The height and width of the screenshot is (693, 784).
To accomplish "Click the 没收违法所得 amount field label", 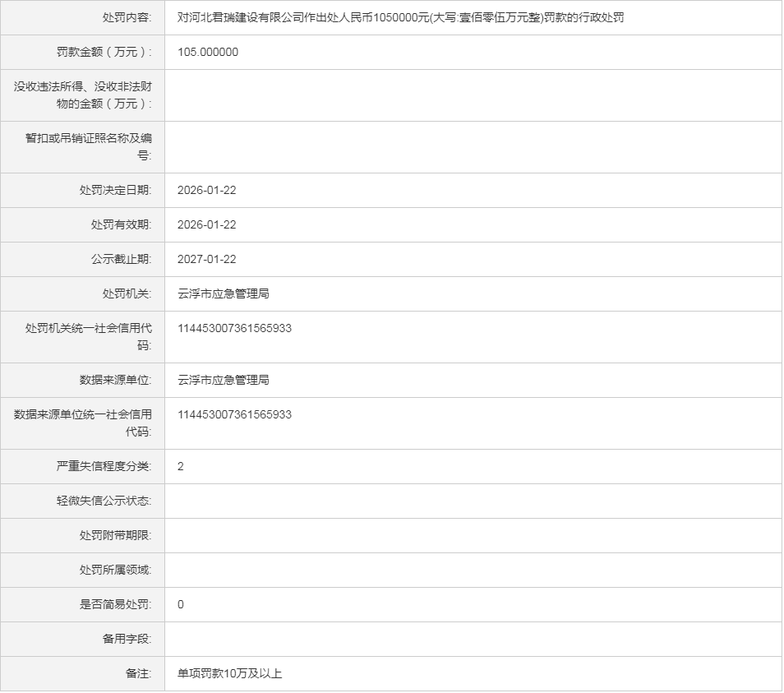I will [83, 95].
